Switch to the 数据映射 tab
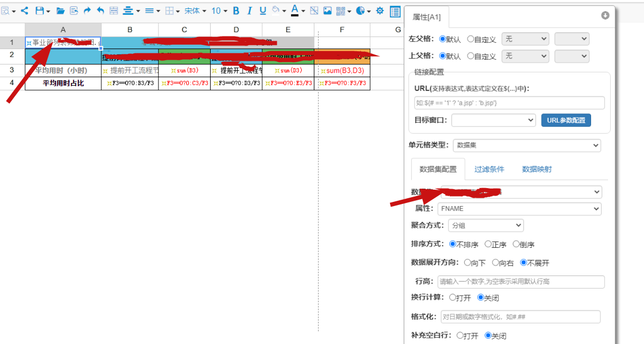The width and height of the screenshot is (644, 344). pos(537,169)
